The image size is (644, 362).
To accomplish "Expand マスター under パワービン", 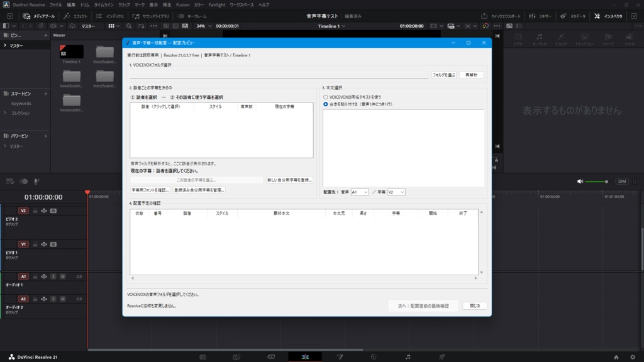I will tap(5, 146).
